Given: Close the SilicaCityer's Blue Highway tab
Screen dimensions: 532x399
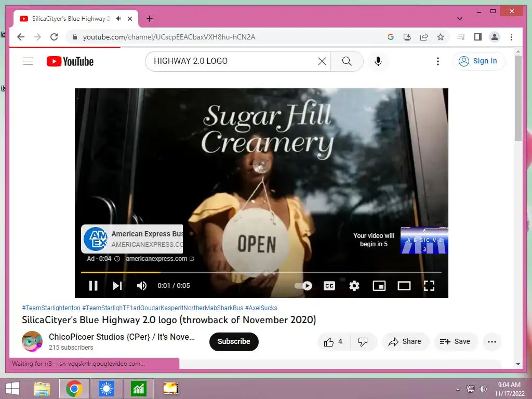Looking at the screenshot, I should [129, 19].
